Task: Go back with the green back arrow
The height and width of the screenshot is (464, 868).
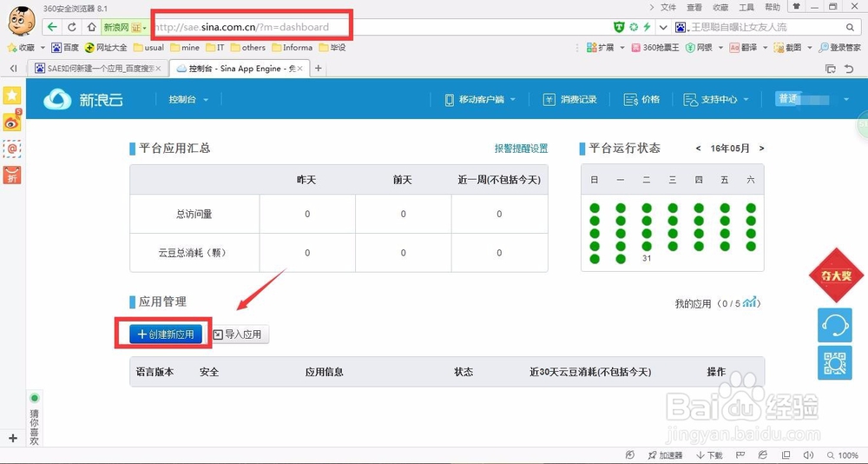Action: (52, 27)
